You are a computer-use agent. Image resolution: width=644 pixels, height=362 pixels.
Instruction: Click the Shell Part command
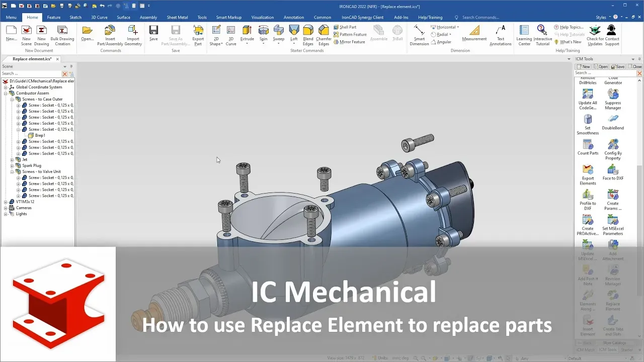pyautogui.click(x=345, y=27)
